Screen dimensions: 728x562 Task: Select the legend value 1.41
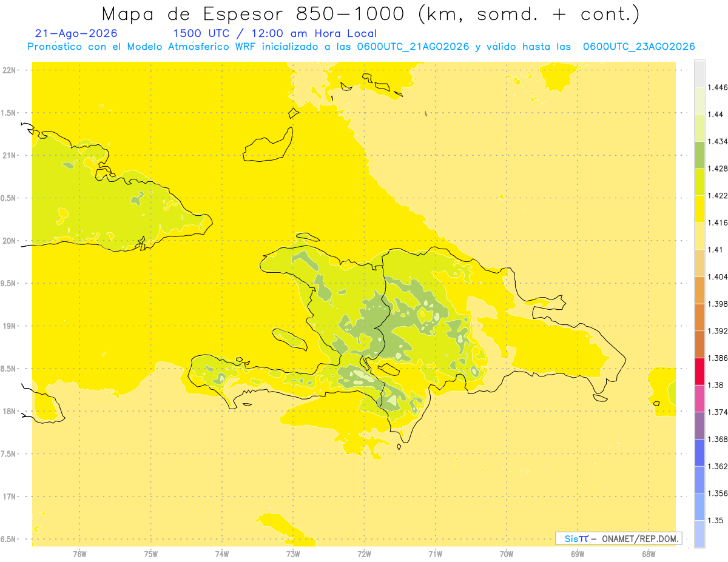pyautogui.click(x=716, y=250)
